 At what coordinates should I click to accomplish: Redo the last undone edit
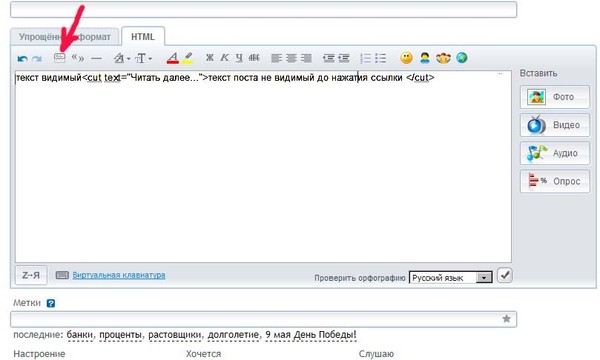[x=37, y=59]
